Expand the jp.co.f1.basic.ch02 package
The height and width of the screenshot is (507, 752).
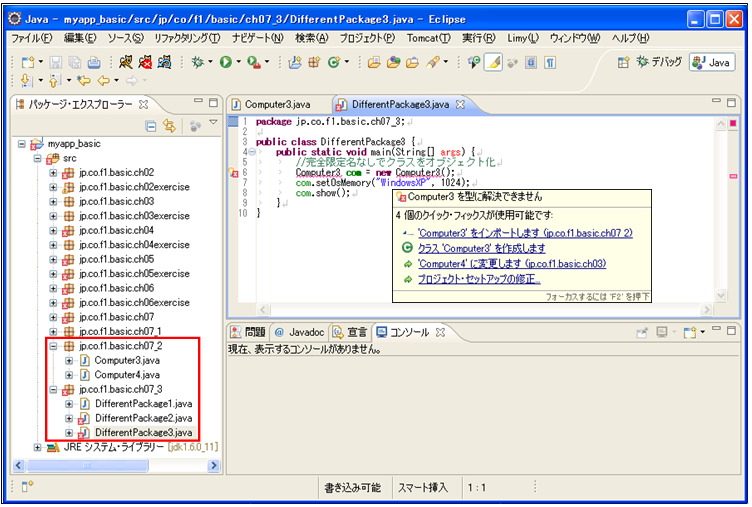54,173
